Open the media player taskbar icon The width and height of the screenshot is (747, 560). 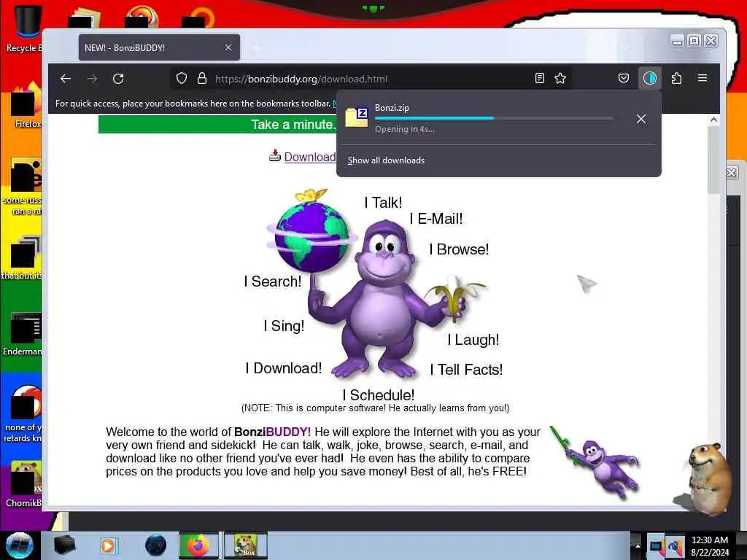108,545
